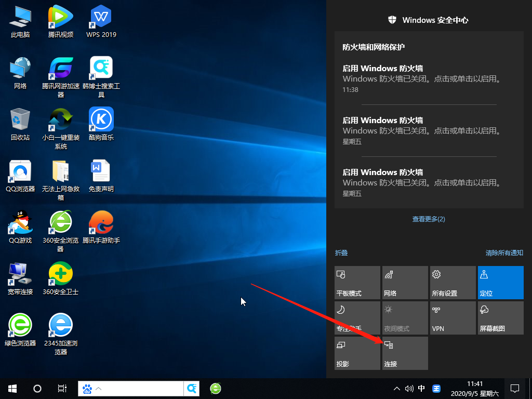
Task: Show hidden system tray icons chevron
Action: [397, 389]
